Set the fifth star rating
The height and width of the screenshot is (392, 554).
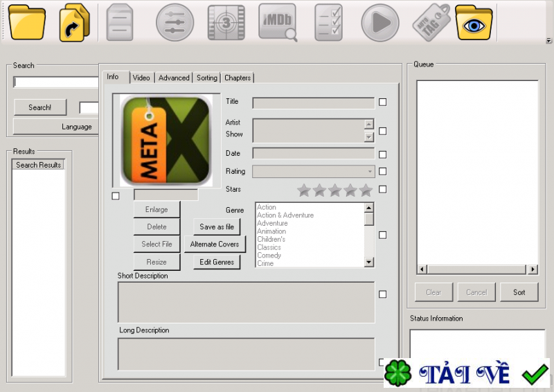click(x=366, y=190)
